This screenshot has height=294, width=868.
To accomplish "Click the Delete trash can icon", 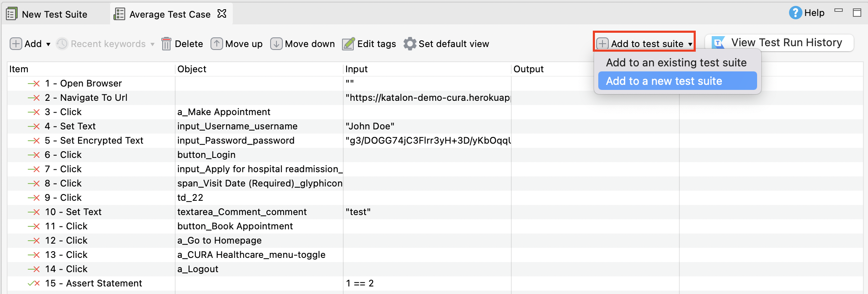I will (166, 44).
